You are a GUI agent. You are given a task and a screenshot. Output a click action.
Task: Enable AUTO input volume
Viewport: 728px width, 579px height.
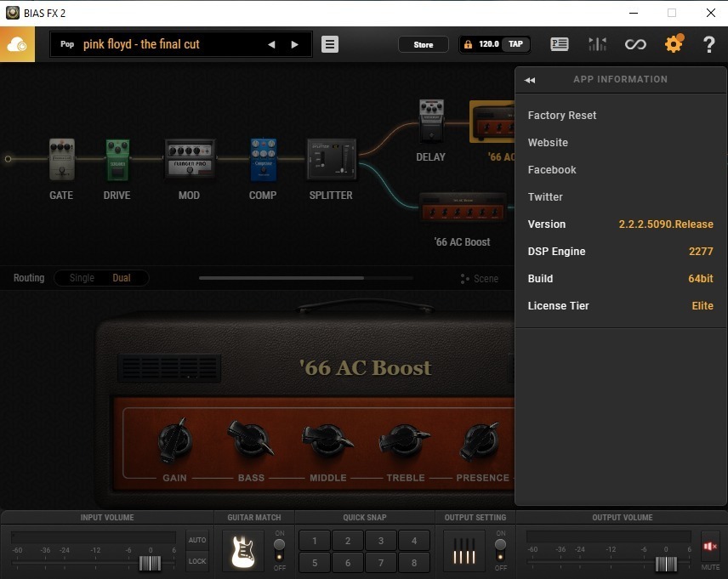197,540
